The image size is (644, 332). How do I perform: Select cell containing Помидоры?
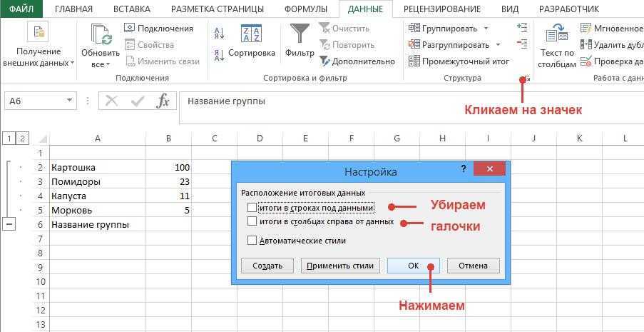point(98,182)
